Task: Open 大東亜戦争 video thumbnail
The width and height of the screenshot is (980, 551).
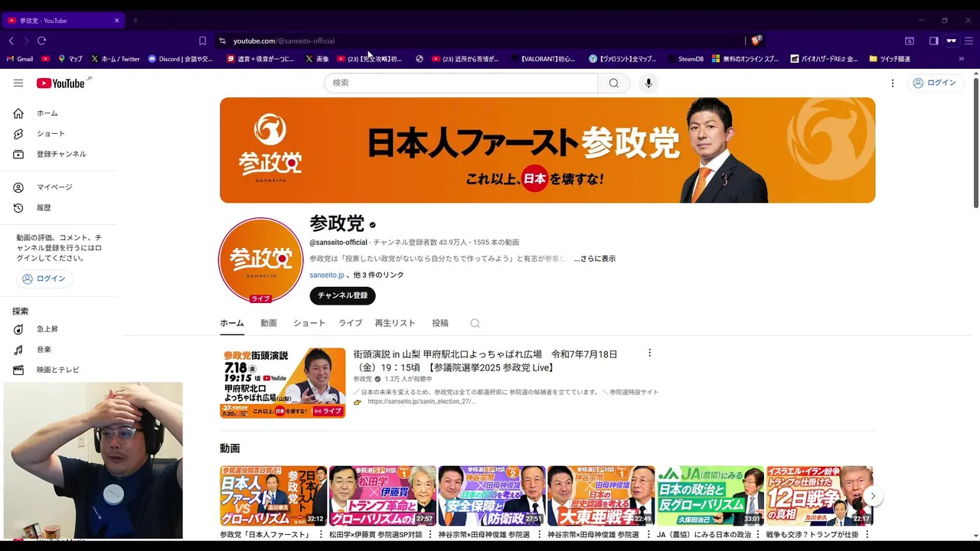Action: click(601, 496)
